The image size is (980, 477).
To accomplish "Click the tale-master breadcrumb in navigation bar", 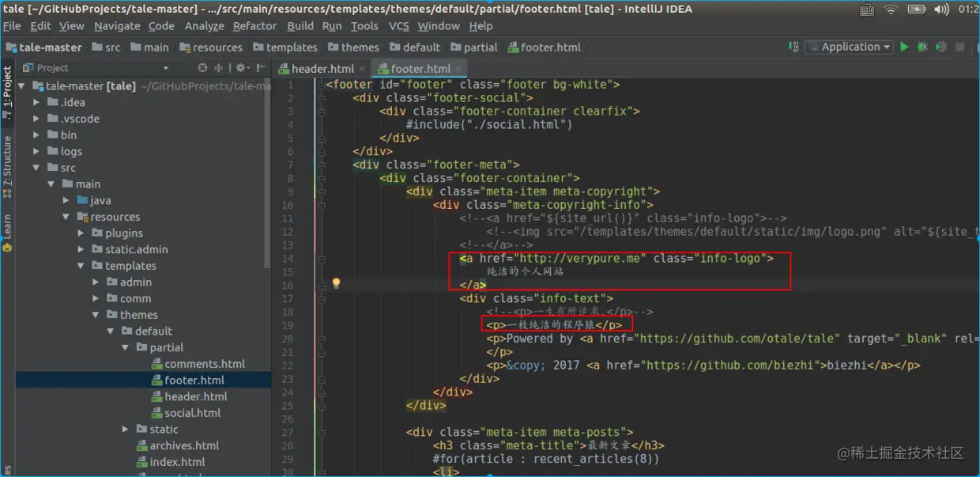I will 44,47.
